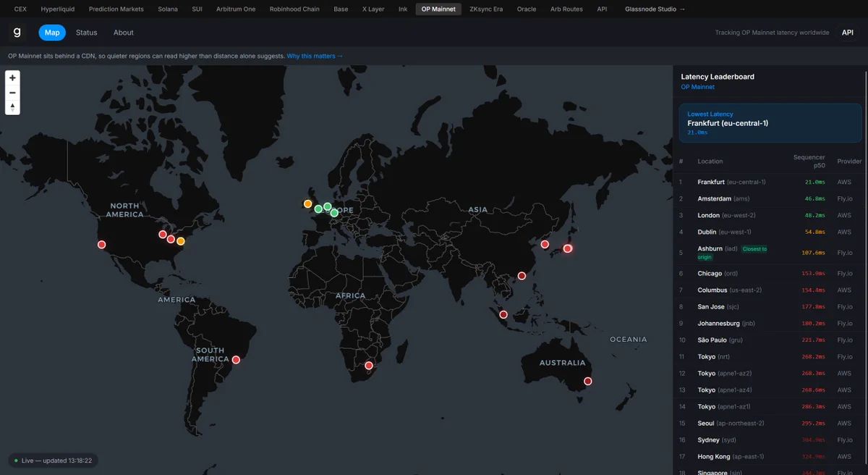
Task: Open the Robinhood Chain tab
Action: pos(294,9)
